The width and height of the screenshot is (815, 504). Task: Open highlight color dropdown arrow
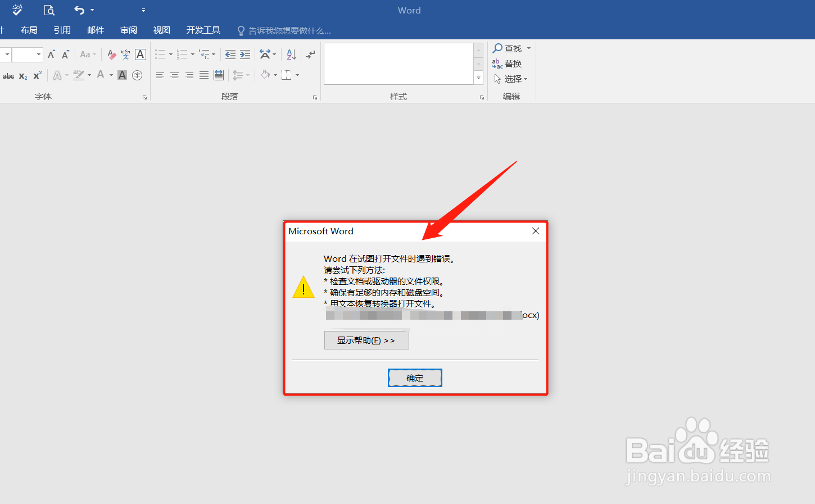[x=89, y=75]
